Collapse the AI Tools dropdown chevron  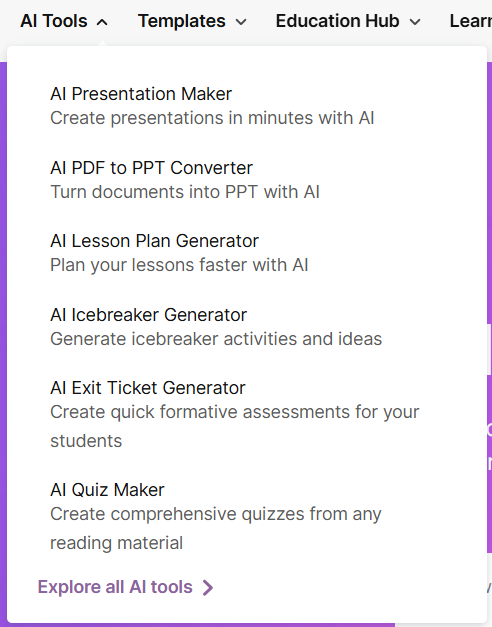pos(102,22)
